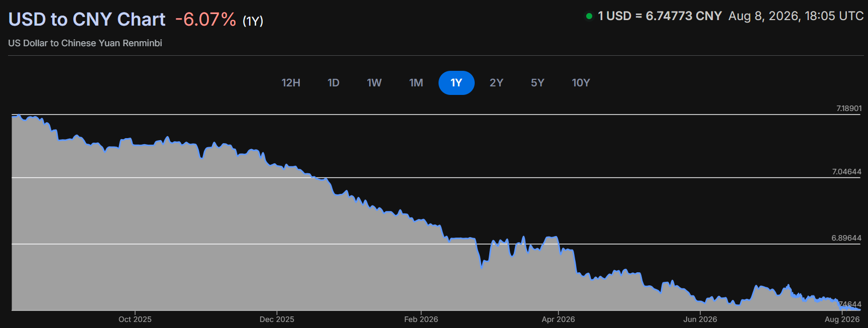
Task: Click the Oct 2025 x-axis label
Action: (135, 319)
